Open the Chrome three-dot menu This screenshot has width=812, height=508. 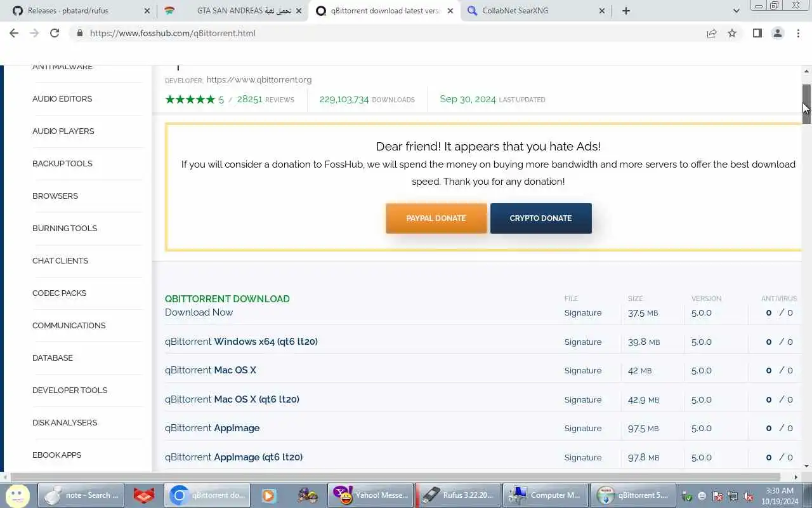click(x=798, y=33)
